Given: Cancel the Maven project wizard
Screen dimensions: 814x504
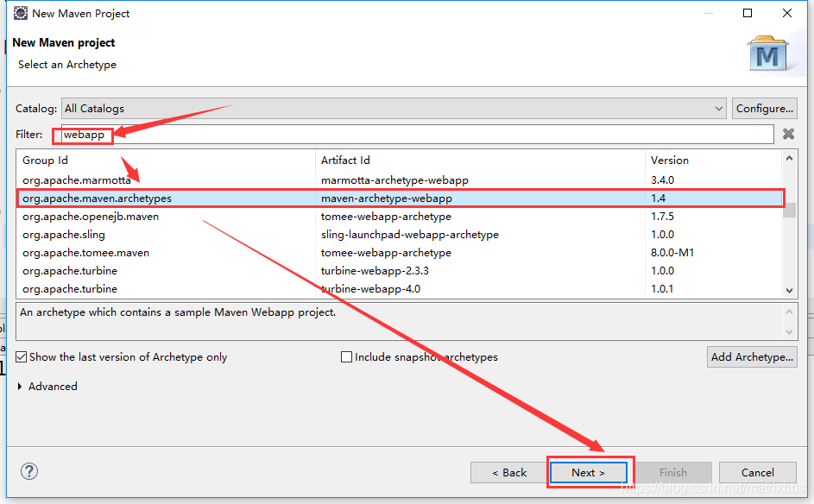Looking at the screenshot, I should pos(757,472).
